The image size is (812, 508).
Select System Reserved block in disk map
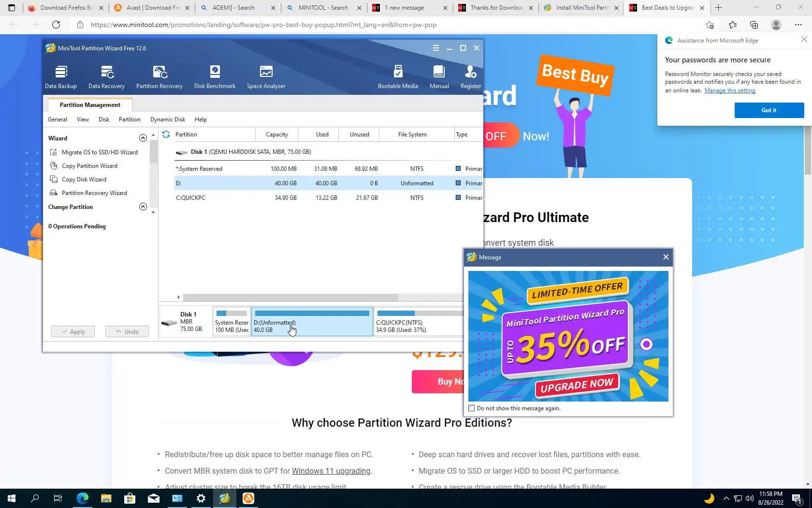(232, 322)
